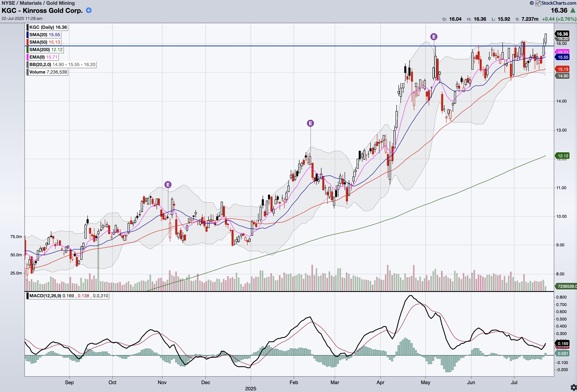Click the earnings E marker in mid February

310,123
